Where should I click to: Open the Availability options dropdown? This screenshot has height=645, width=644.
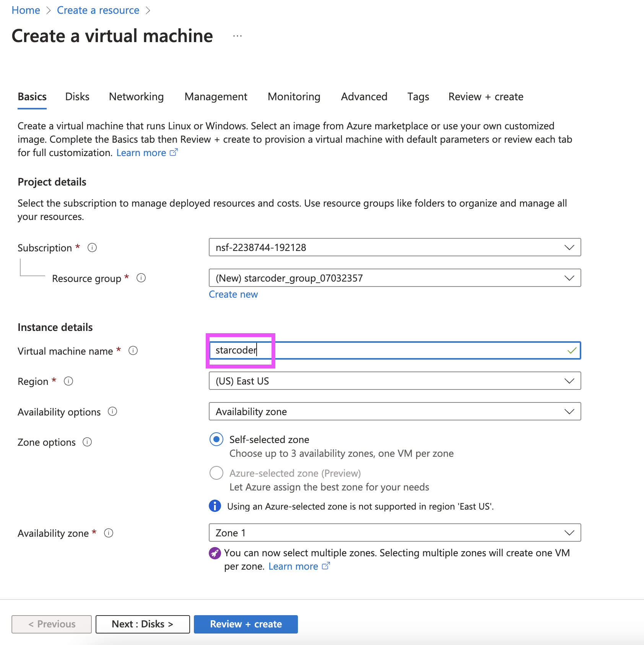point(395,411)
